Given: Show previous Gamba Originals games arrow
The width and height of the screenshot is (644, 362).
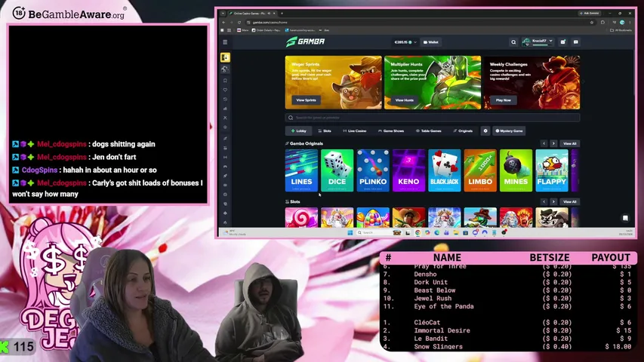Looking at the screenshot, I should 544,143.
